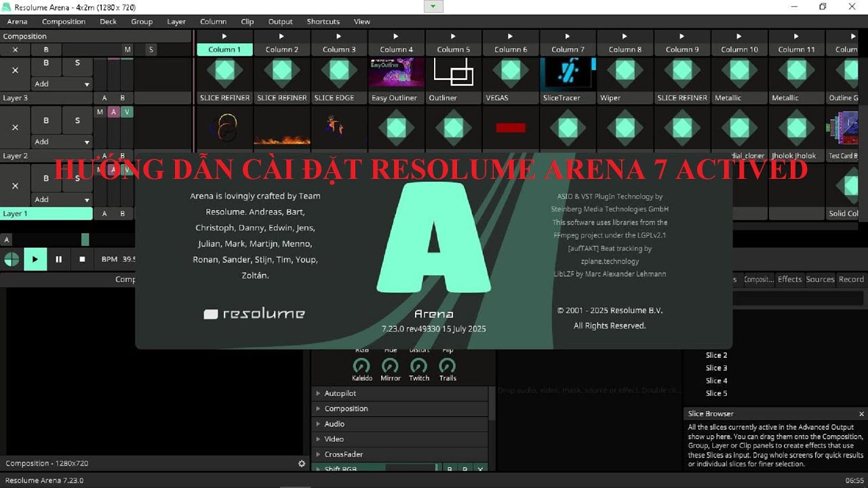Open the green dropdown in the title bar
868x488 pixels.
434,6
